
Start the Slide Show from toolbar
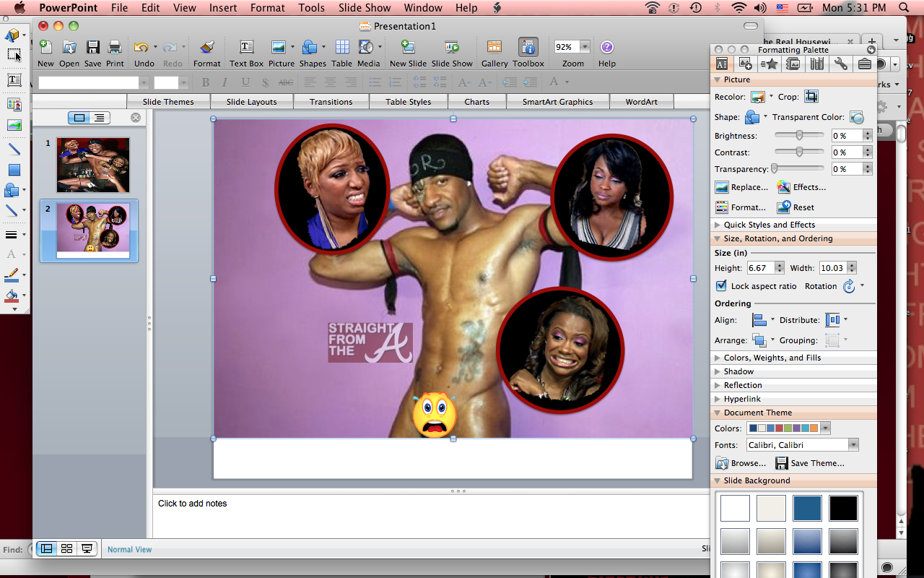(452, 48)
